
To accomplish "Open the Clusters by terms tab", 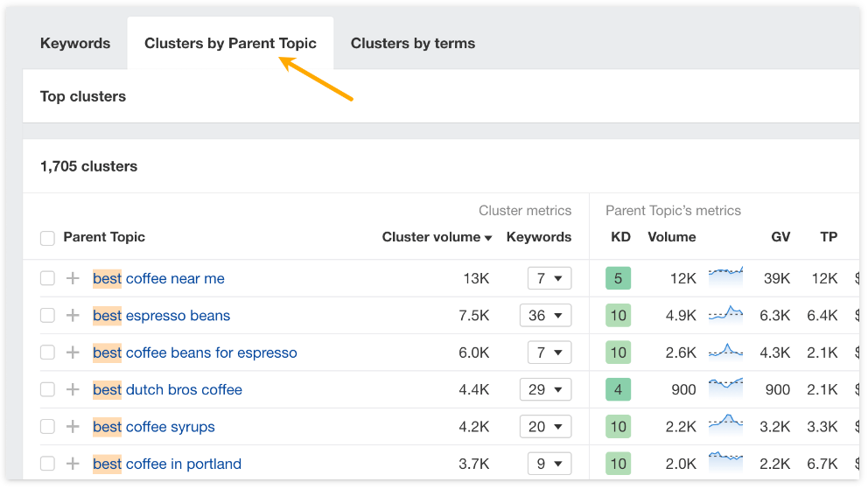I will click(413, 43).
